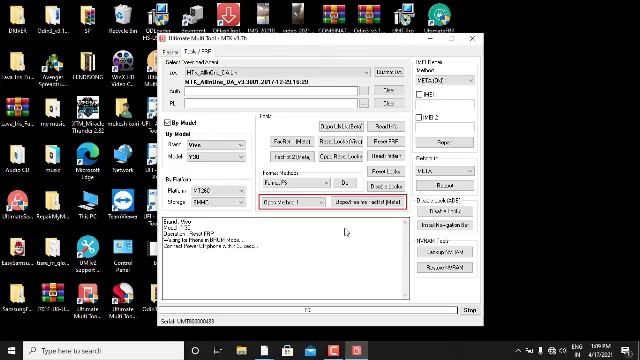Image resolution: width=640 pixels, height=360 pixels.
Task: Open the SP folder on desktop
Action: click(87, 18)
